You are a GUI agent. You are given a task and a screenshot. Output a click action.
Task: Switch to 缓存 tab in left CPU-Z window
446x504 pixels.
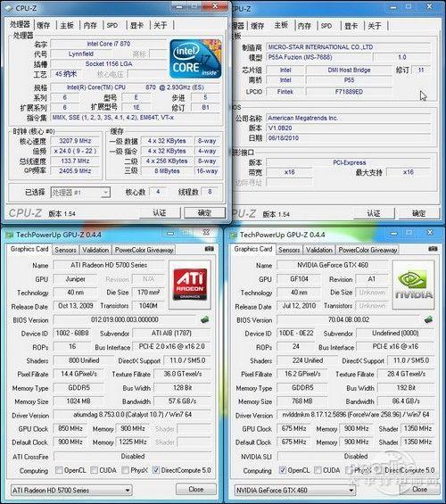coord(44,25)
